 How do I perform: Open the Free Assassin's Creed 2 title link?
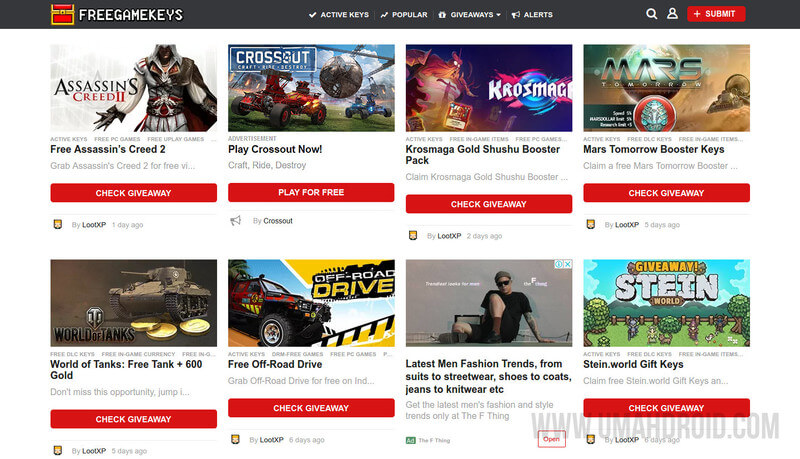coord(108,149)
